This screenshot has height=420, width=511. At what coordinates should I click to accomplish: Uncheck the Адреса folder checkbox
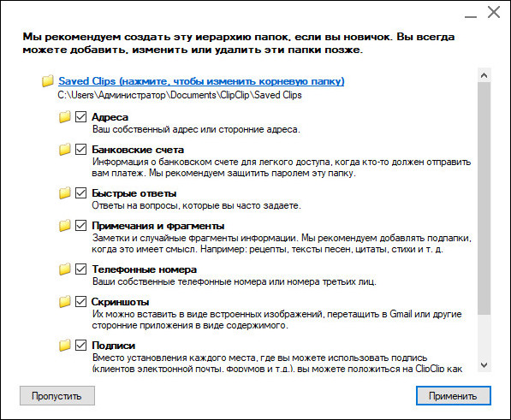click(x=80, y=116)
